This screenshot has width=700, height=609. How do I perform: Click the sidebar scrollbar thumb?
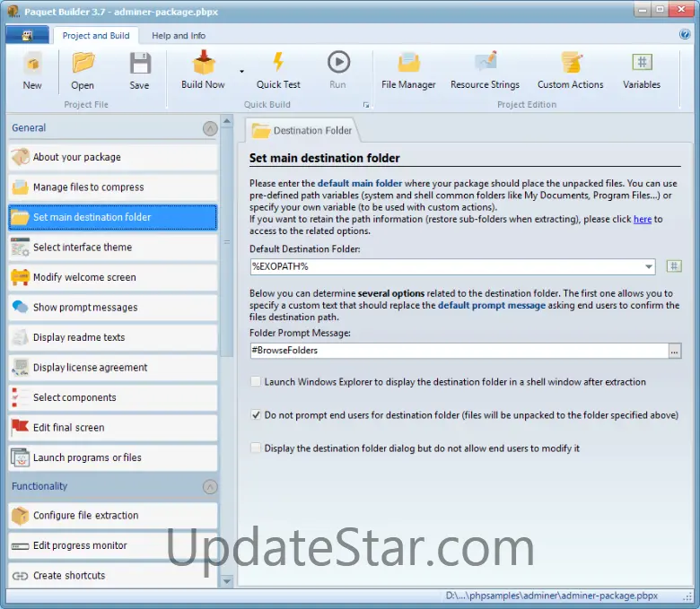(227, 242)
